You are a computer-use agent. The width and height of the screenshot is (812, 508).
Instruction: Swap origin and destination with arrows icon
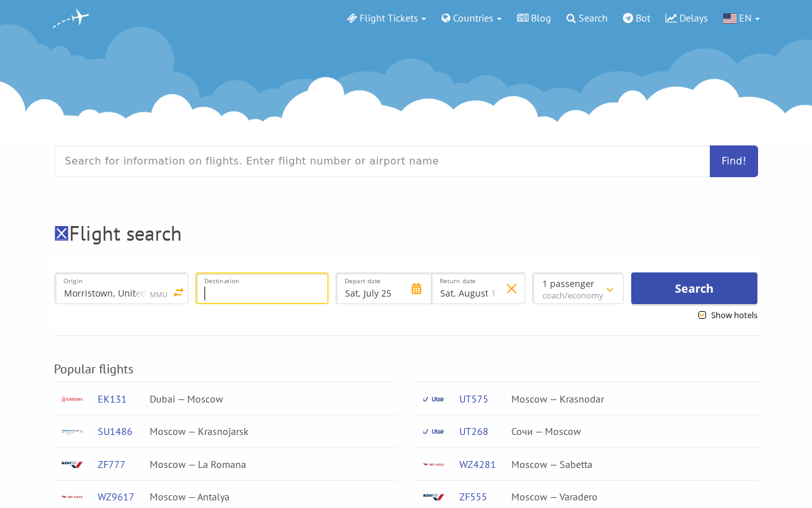click(x=178, y=292)
